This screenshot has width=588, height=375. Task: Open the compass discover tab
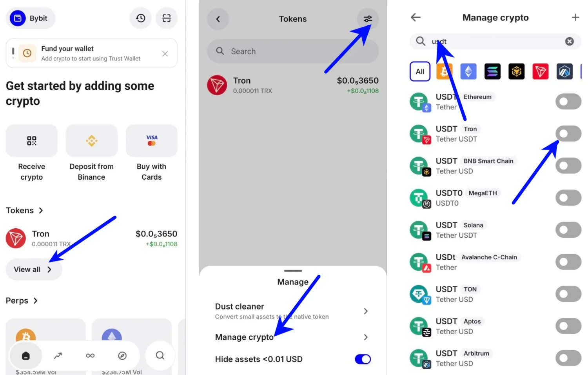coord(122,356)
